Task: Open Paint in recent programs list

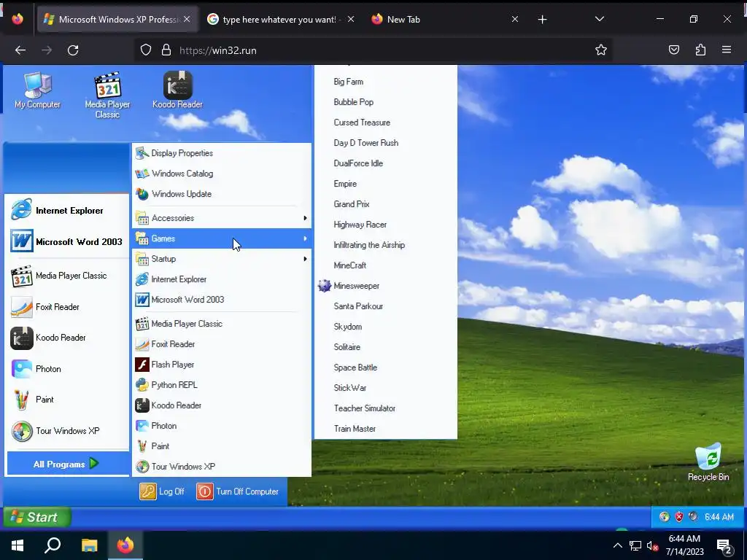Action: (x=66, y=400)
